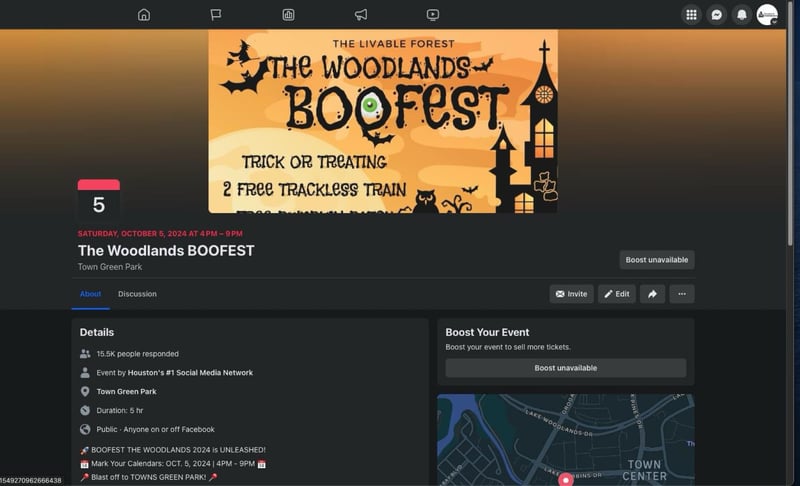The image size is (800, 486).
Task: Click the Blast off to TOWNS GREEN PARK line
Action: pyautogui.click(x=148, y=477)
